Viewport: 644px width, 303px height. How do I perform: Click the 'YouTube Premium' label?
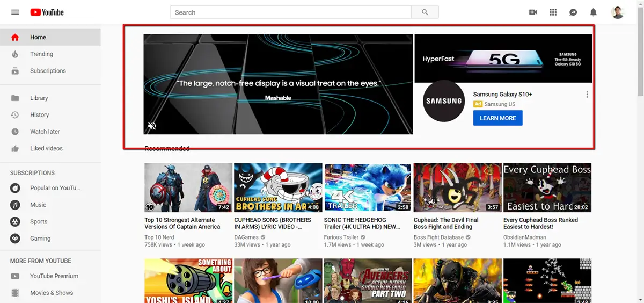54,276
